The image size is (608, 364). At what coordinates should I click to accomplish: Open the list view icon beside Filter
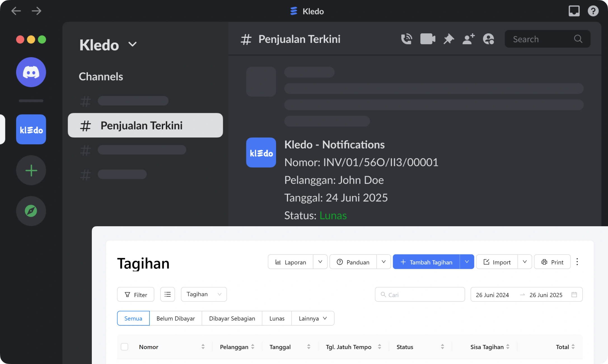[x=167, y=294]
